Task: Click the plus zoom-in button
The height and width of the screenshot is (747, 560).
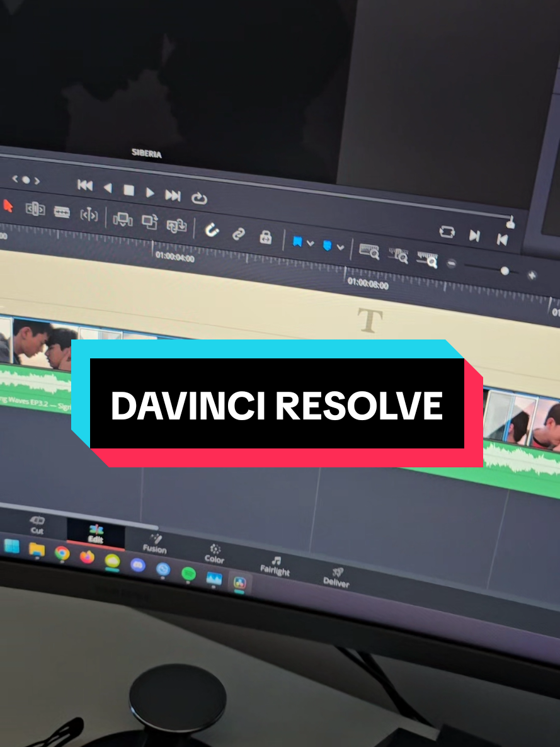Action: [532, 275]
